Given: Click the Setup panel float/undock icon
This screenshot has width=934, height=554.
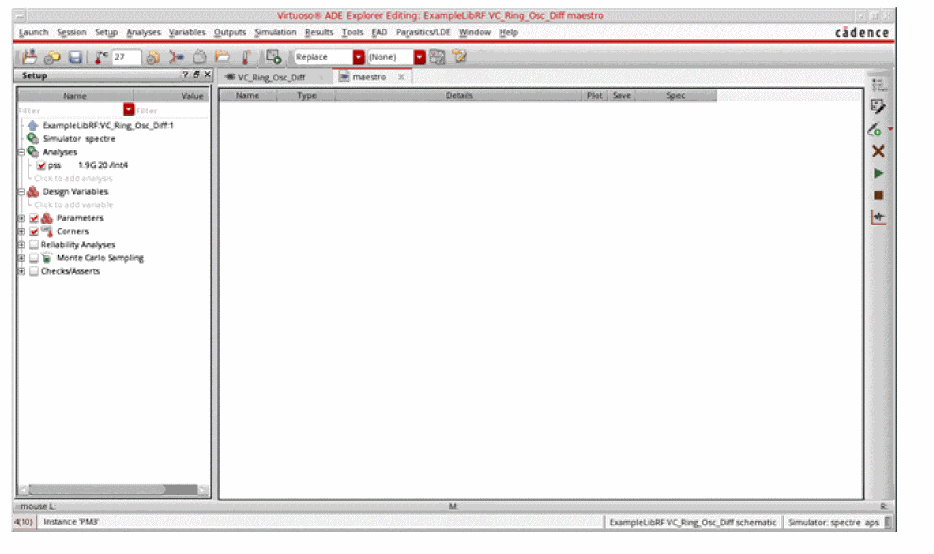Looking at the screenshot, I should point(196,74).
